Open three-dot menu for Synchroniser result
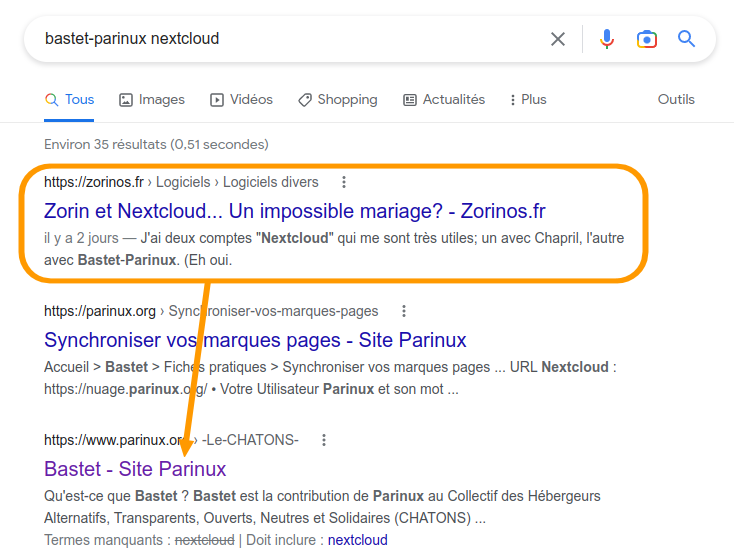The width and height of the screenshot is (734, 560). pos(404,311)
